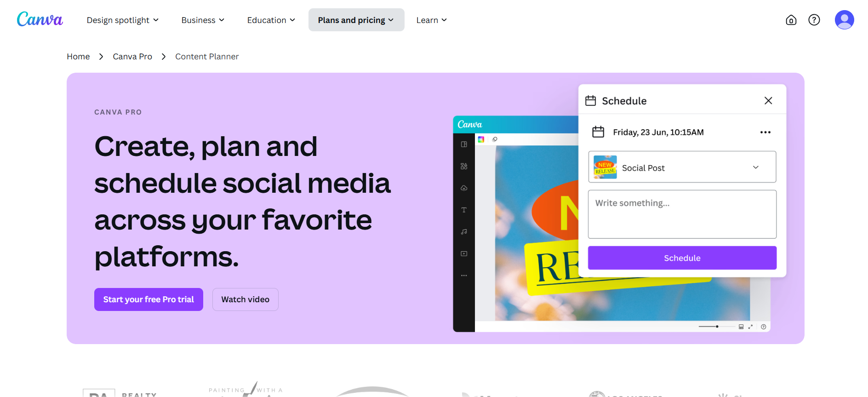Viewport: 868px width, 397px height.
Task: Click the Schedule panel title text
Action: pyautogui.click(x=624, y=101)
